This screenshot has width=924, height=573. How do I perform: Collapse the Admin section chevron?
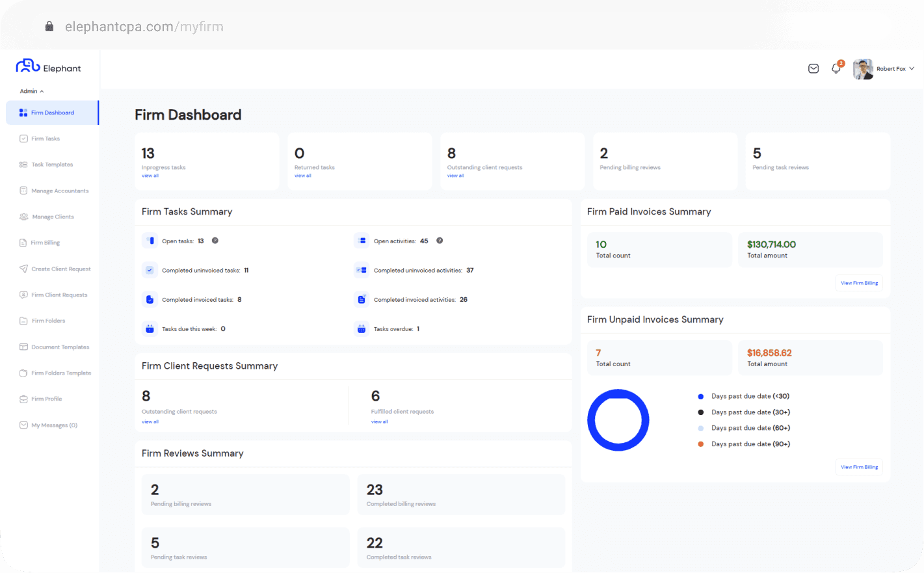tap(42, 92)
